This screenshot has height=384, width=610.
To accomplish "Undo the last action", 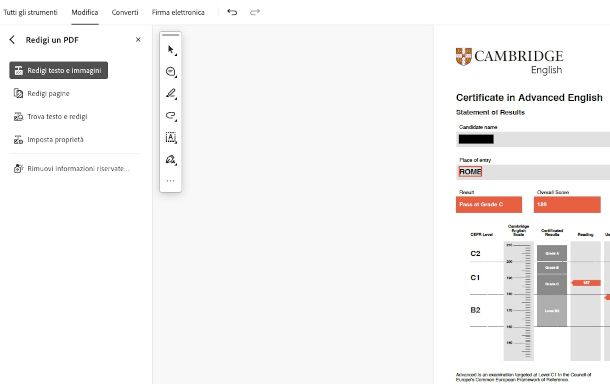I will pyautogui.click(x=232, y=12).
